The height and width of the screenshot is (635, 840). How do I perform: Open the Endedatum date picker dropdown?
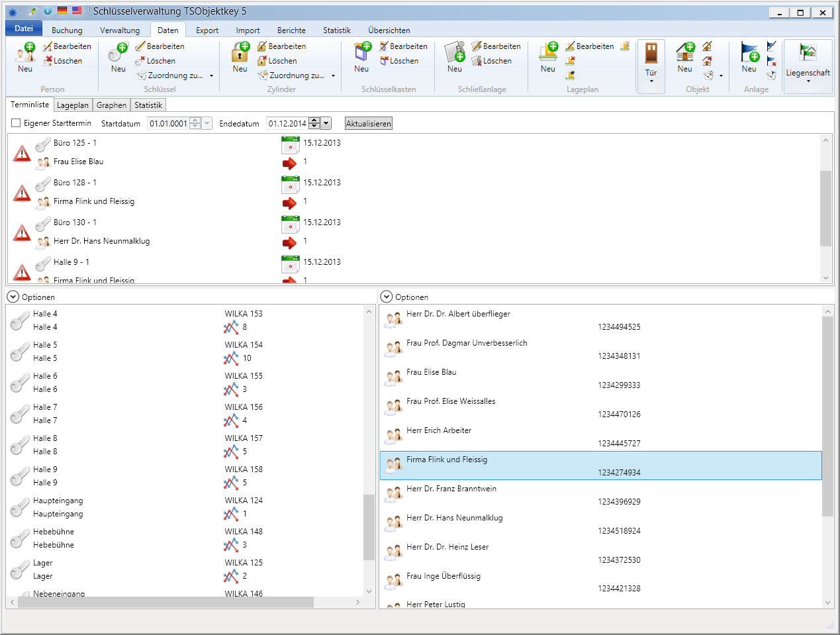[x=326, y=123]
